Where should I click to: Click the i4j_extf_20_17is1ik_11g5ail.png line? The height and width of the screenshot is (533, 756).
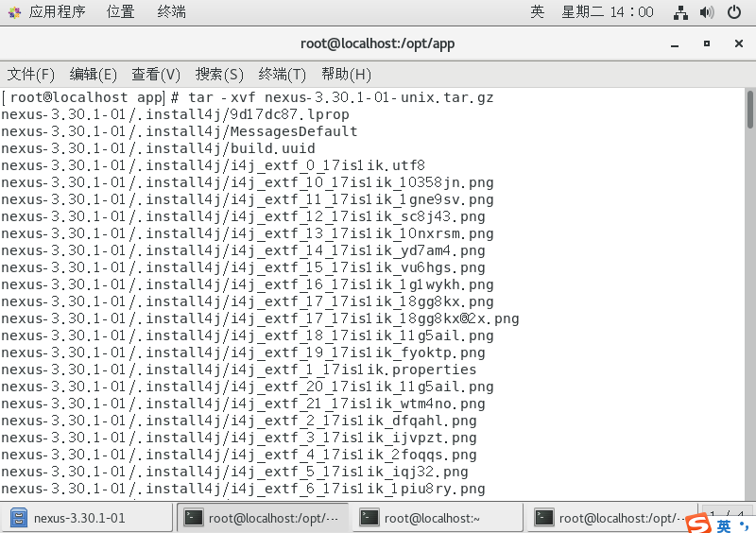[248, 387]
